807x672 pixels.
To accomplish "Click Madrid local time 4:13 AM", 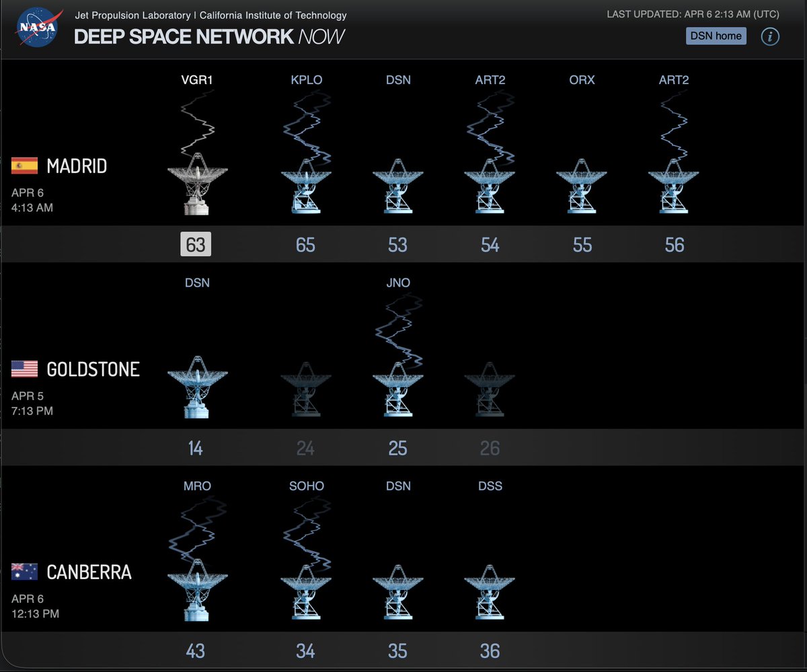I will (x=32, y=208).
